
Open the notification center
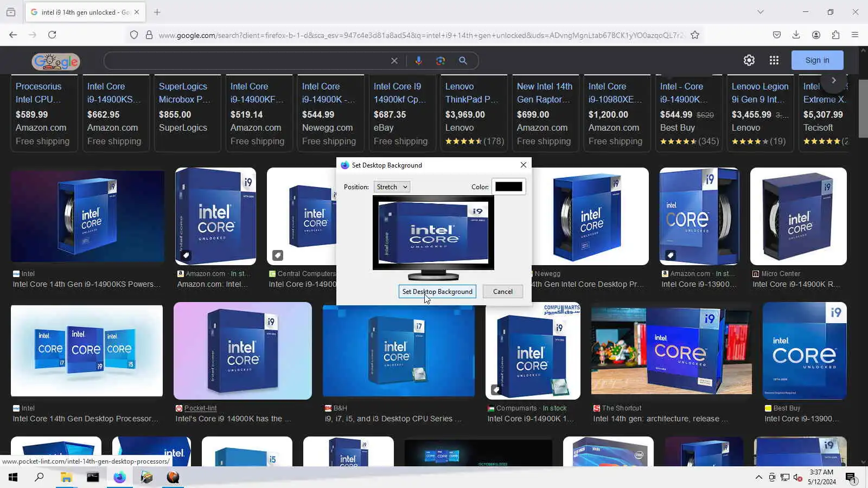click(x=850, y=477)
